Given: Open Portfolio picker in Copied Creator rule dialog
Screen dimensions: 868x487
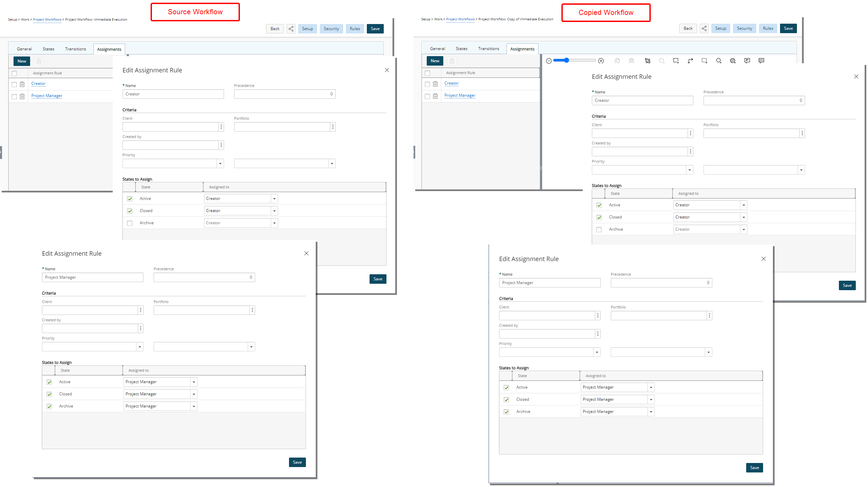Looking at the screenshot, I should [x=802, y=133].
